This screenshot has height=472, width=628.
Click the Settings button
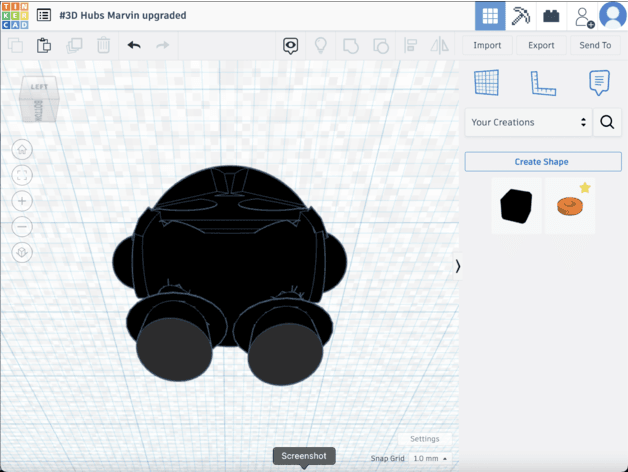[x=425, y=439]
